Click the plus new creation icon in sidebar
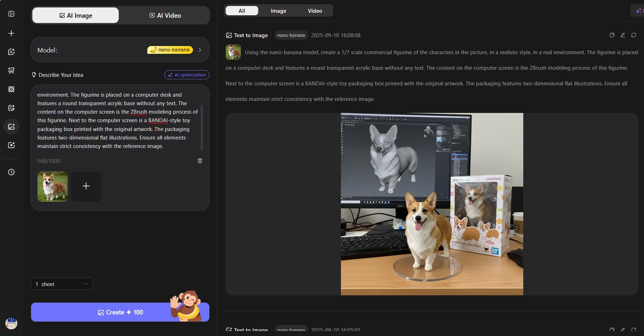Image resolution: width=644 pixels, height=336 pixels. (x=11, y=33)
